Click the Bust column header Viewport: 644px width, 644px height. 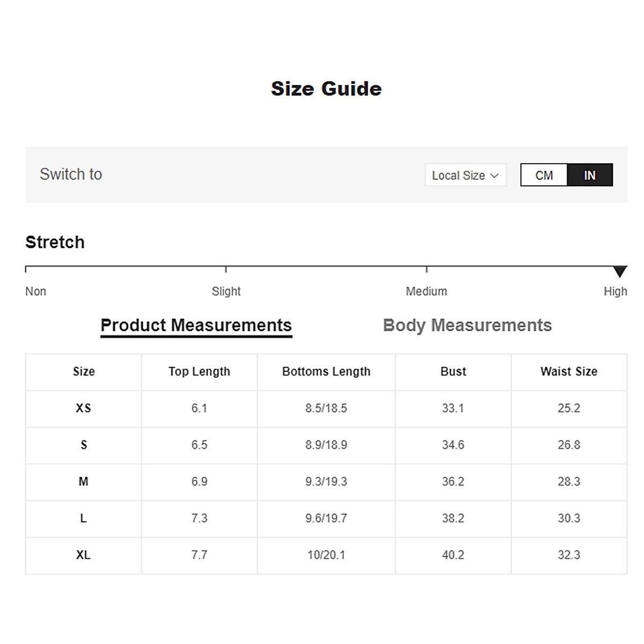tap(453, 371)
